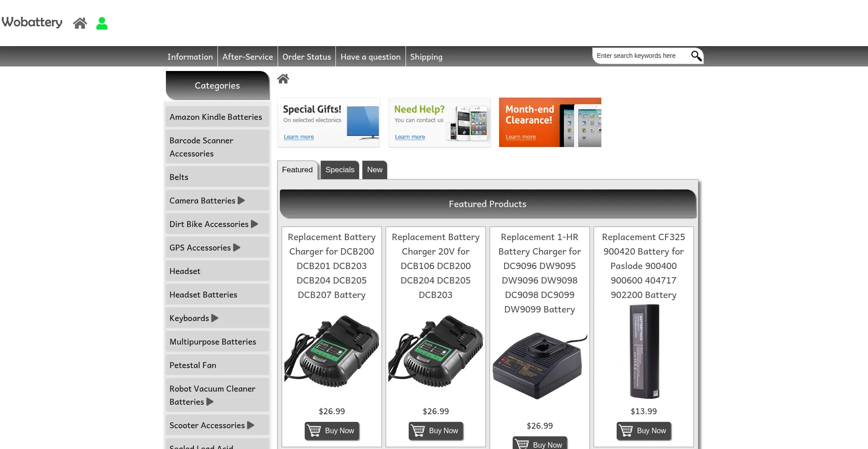Expand the Dirt Bike Accessories submenu arrow
The width and height of the screenshot is (868, 449).
pyautogui.click(x=255, y=224)
